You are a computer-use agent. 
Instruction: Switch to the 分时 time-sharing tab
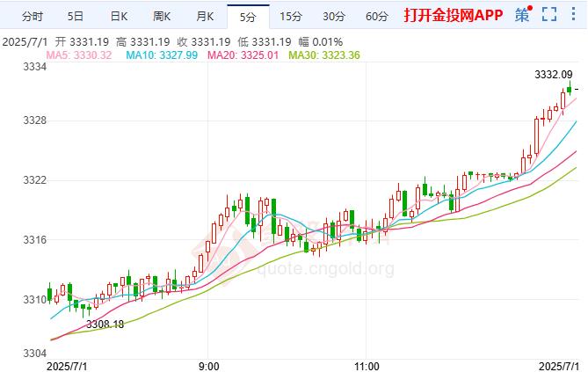point(32,16)
